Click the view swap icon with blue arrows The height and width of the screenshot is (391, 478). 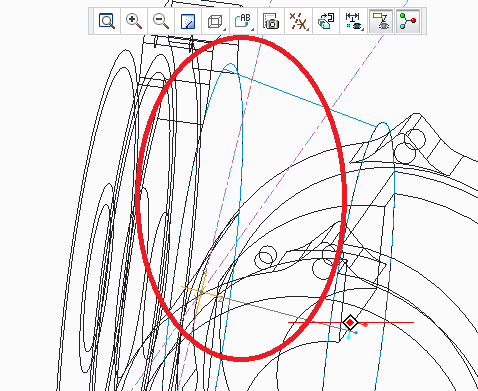click(326, 21)
